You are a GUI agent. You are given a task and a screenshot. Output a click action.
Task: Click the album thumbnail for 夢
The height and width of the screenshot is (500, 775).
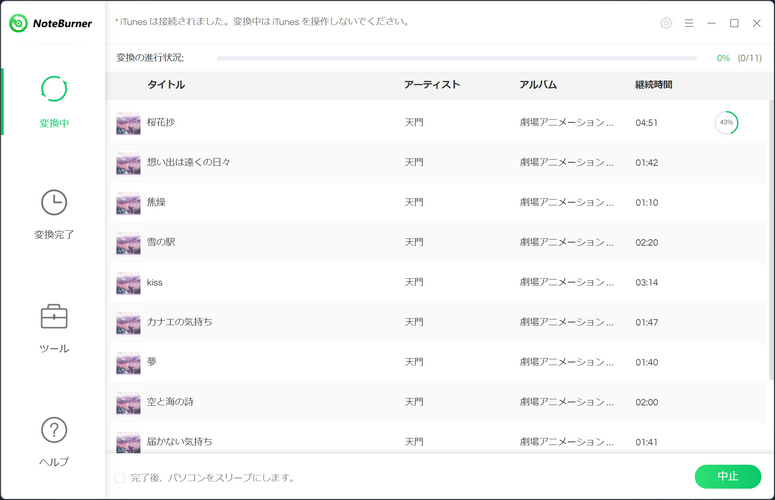tap(129, 363)
